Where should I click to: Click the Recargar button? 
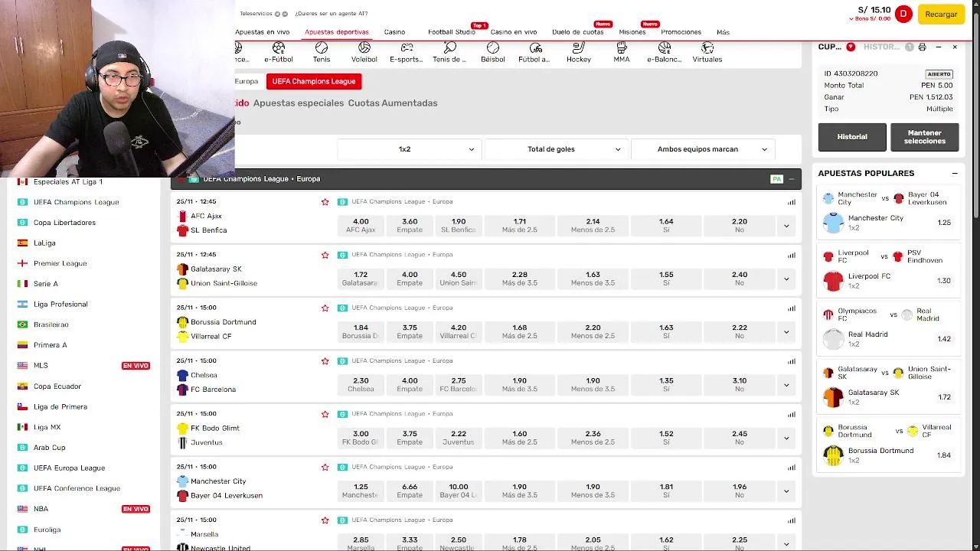click(941, 14)
